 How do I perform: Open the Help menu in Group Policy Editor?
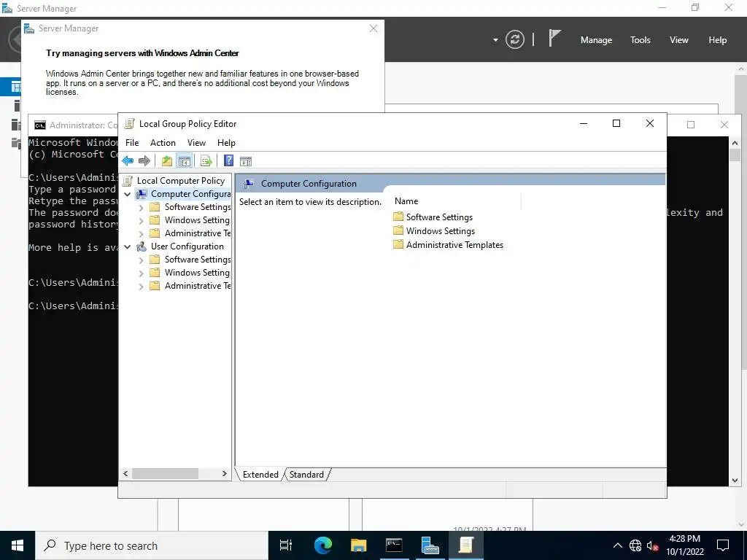pos(226,143)
